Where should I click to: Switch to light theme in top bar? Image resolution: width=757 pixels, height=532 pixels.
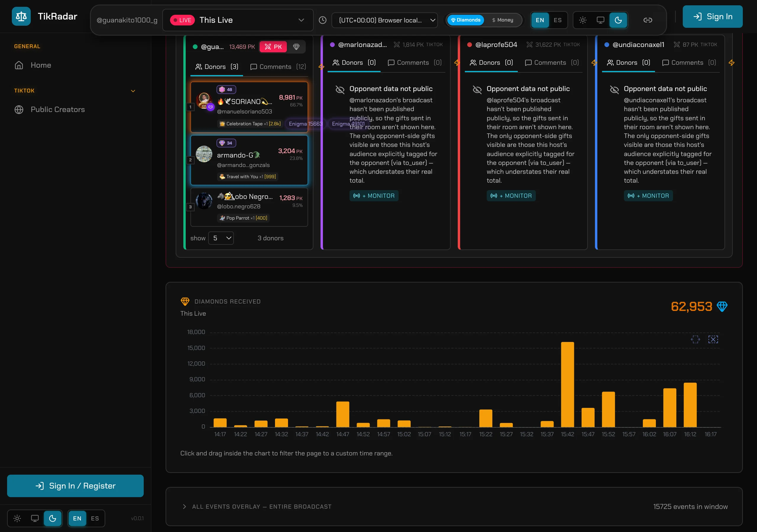coord(583,20)
